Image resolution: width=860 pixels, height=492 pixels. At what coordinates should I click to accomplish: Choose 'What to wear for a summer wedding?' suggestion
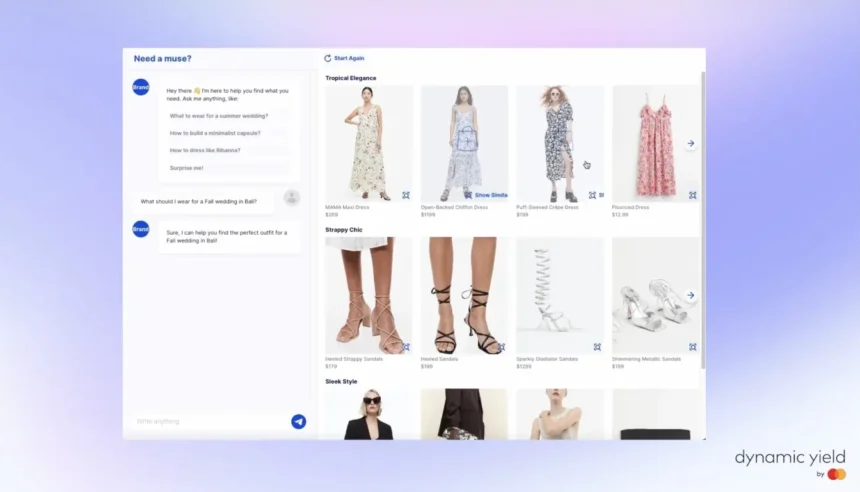coord(227,116)
